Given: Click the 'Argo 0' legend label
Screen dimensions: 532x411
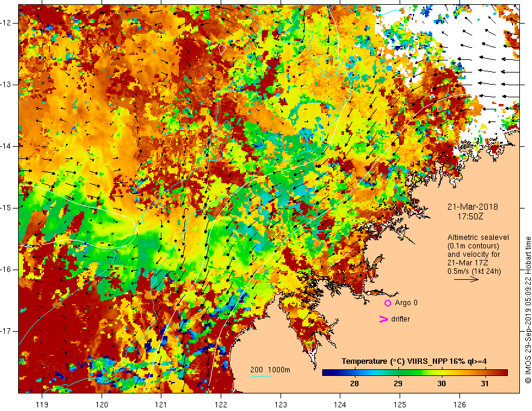Looking at the screenshot, I should 406,303.
